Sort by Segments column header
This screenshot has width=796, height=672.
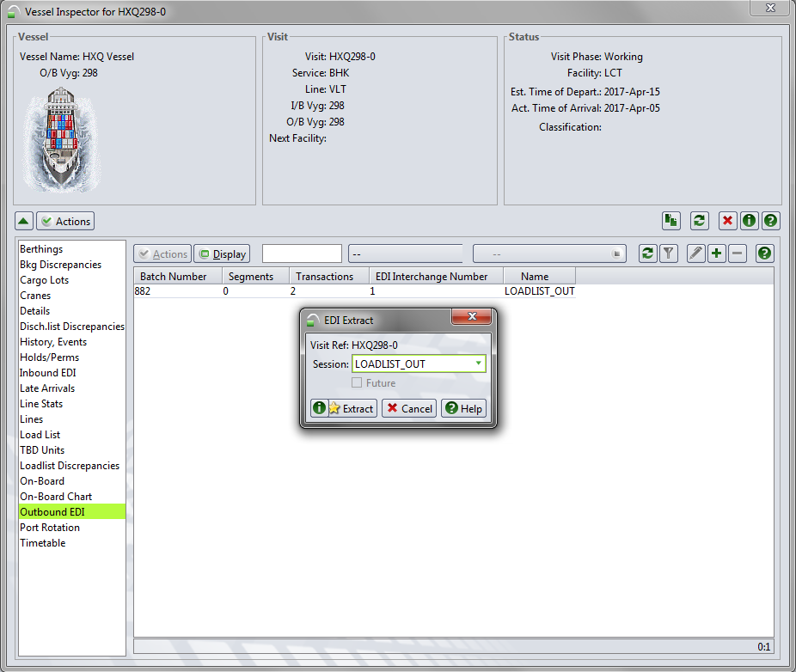256,277
